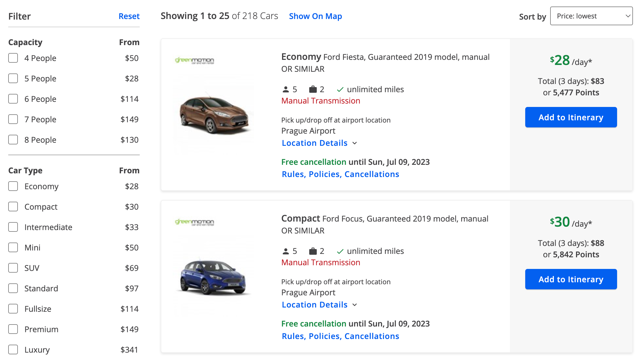644x358 pixels.
Task: Click Add to Itinerary for Ford Focus
Action: [x=571, y=279]
